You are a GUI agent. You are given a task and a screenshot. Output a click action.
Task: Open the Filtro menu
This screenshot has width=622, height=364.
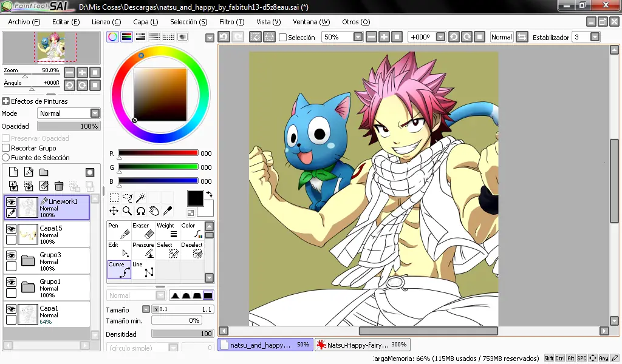coord(231,22)
